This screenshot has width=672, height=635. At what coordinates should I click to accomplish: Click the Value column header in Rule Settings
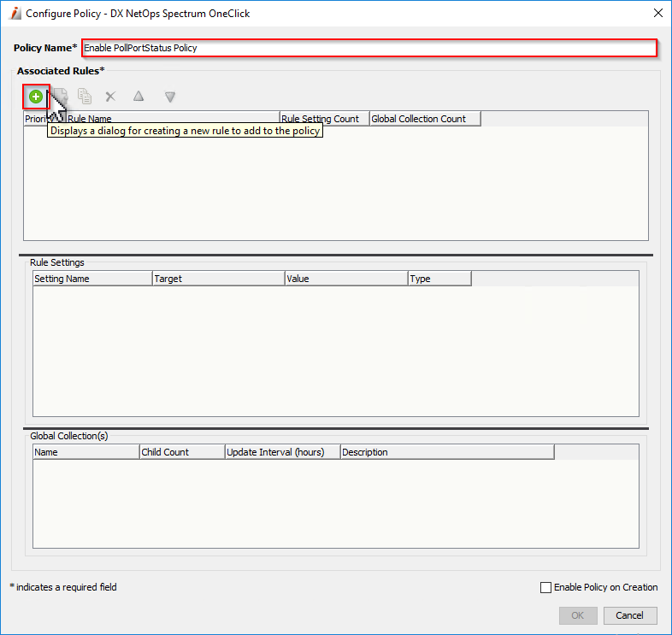tap(345, 279)
